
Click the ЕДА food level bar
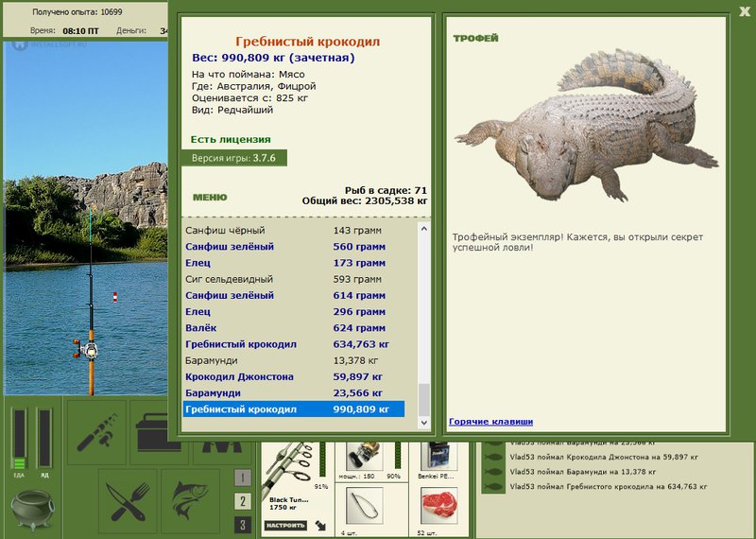20,439
